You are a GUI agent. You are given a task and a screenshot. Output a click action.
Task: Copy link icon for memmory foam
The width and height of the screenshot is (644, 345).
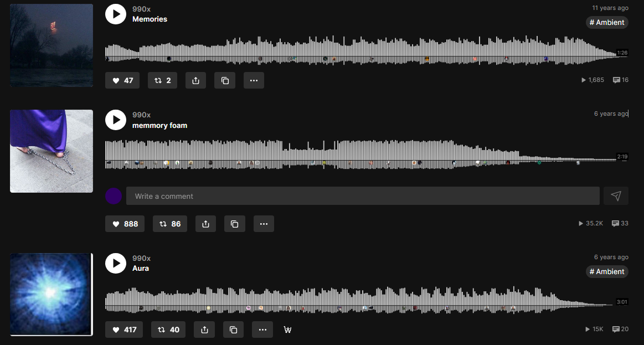click(234, 224)
